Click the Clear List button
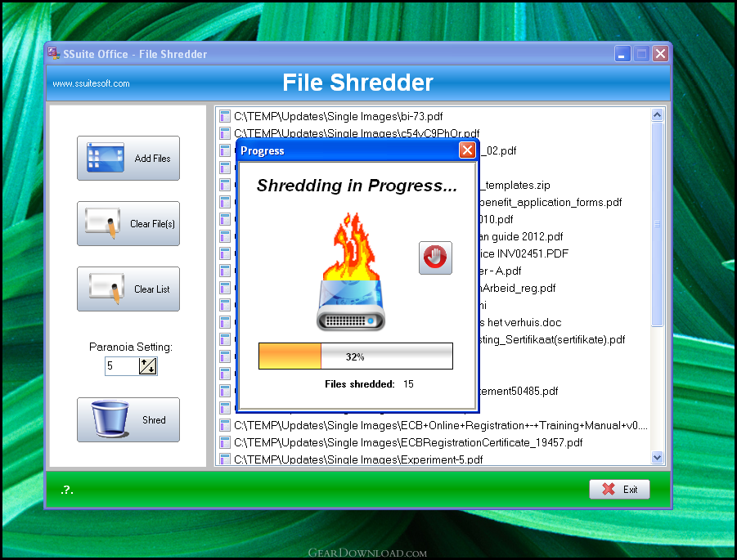 [128, 289]
